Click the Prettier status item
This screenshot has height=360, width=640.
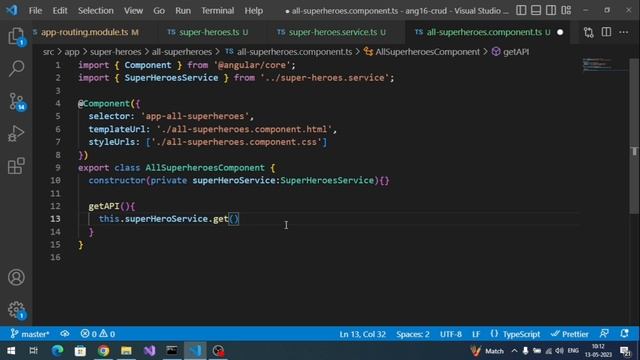[569, 334]
